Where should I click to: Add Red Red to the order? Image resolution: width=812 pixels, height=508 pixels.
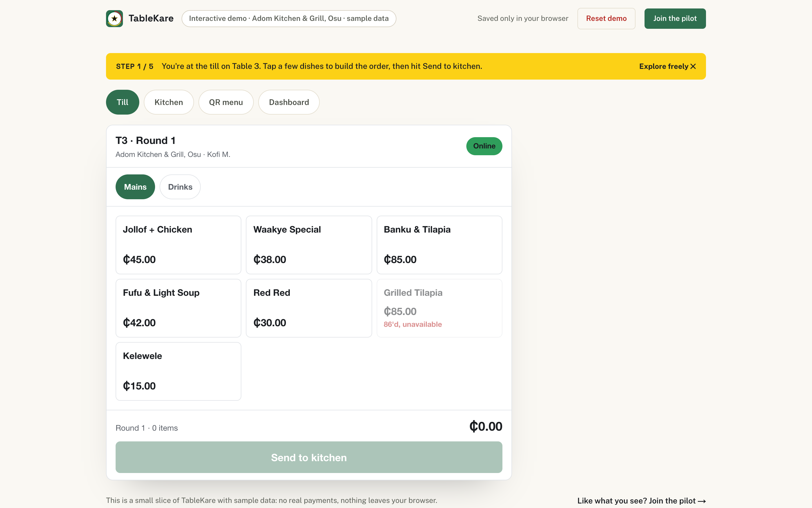[309, 308]
